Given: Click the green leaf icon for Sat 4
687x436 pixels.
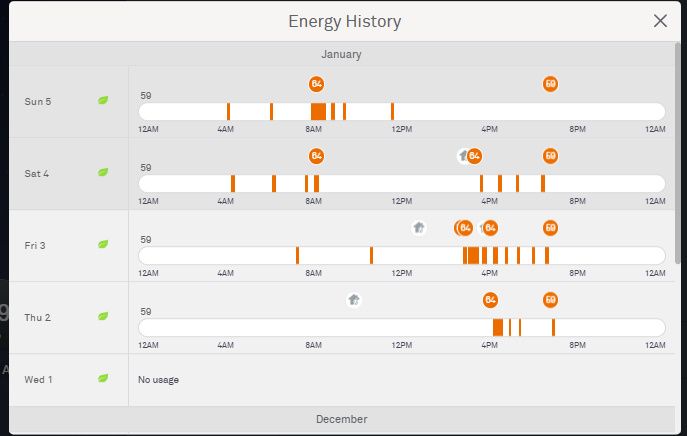Looking at the screenshot, I should click(x=103, y=173).
